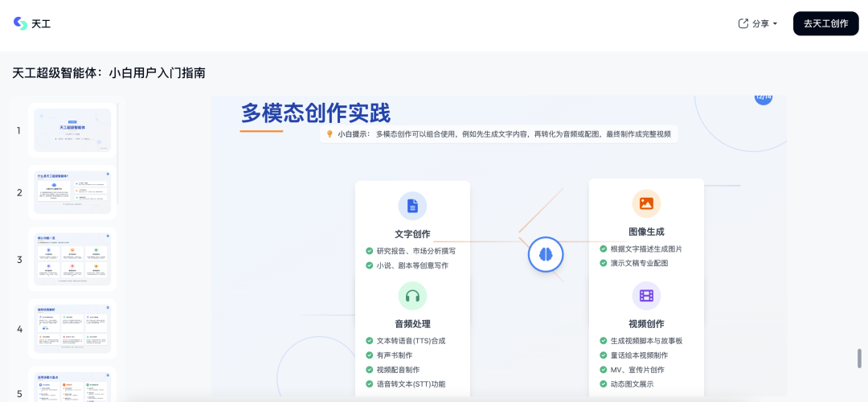Click the text 视频配音制作
868x402 pixels.
tap(398, 369)
